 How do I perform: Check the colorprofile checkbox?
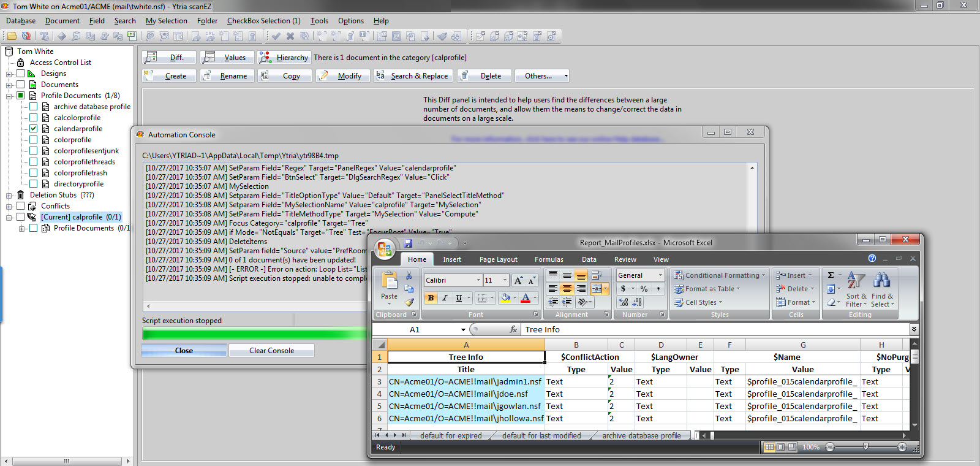click(x=34, y=140)
